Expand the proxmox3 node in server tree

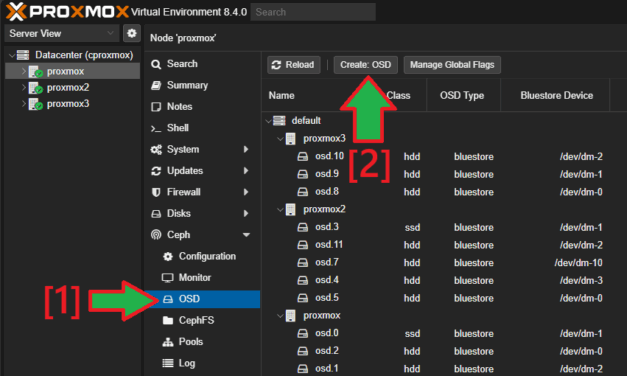24,104
